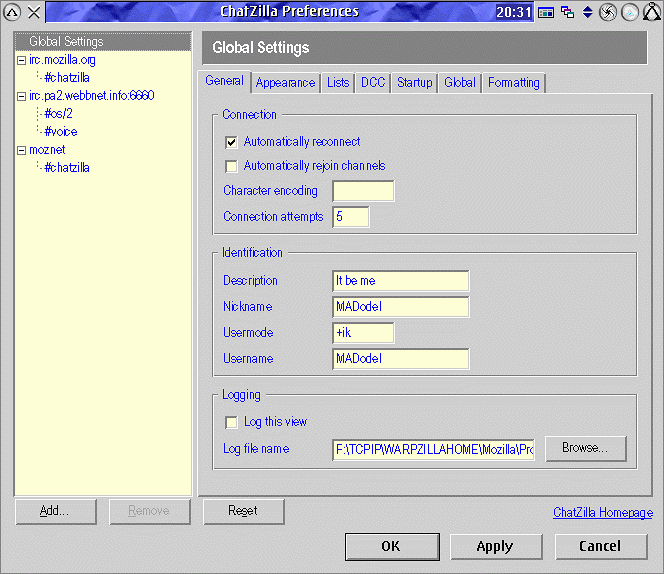This screenshot has height=574, width=664.
Task: Click the round light-blue star title bar button
Action: (630, 12)
